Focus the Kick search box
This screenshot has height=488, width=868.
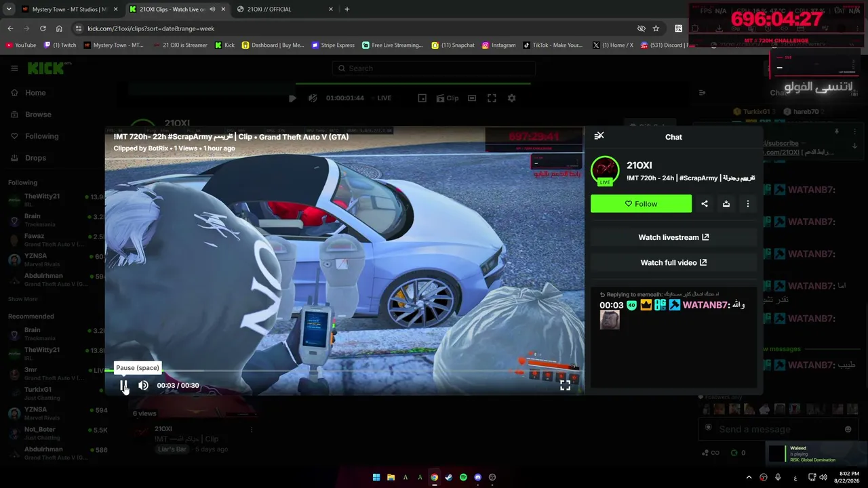click(x=434, y=68)
